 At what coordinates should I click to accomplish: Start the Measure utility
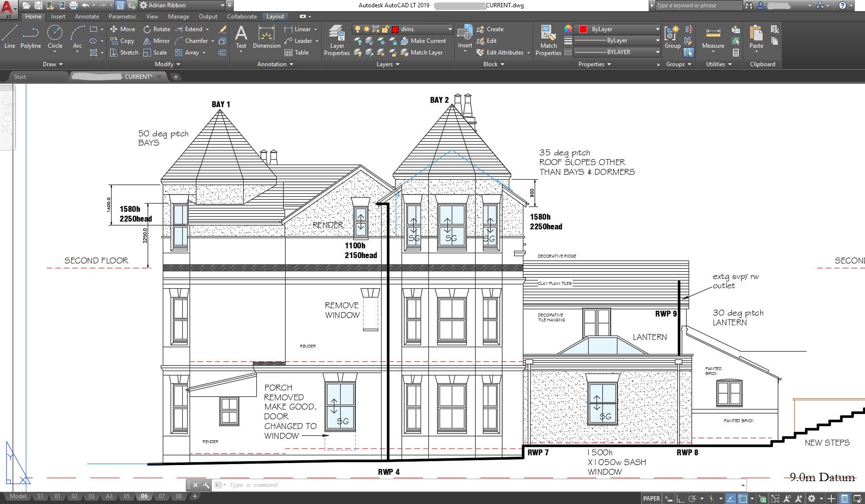713,38
